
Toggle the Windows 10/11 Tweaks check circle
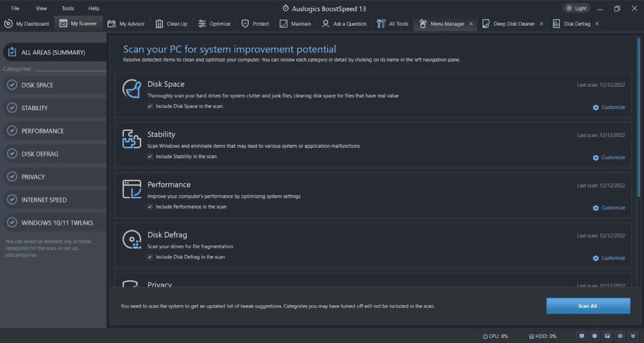pos(13,223)
